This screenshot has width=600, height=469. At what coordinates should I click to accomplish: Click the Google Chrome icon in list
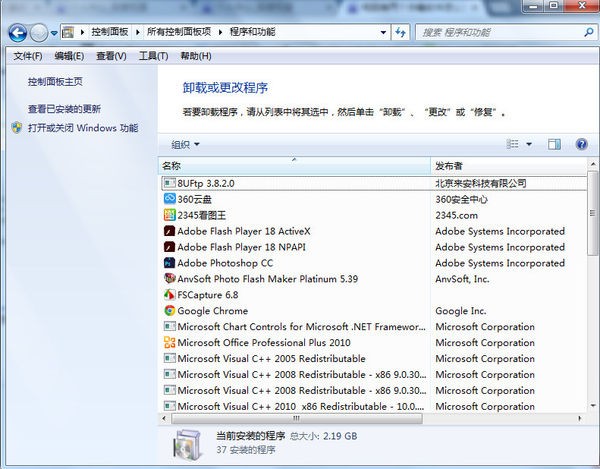click(x=169, y=311)
